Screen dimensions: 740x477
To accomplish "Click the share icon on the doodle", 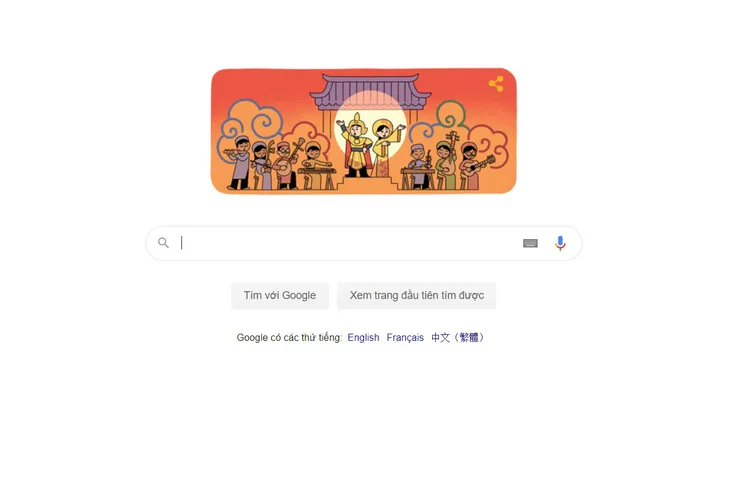I will 496,84.
